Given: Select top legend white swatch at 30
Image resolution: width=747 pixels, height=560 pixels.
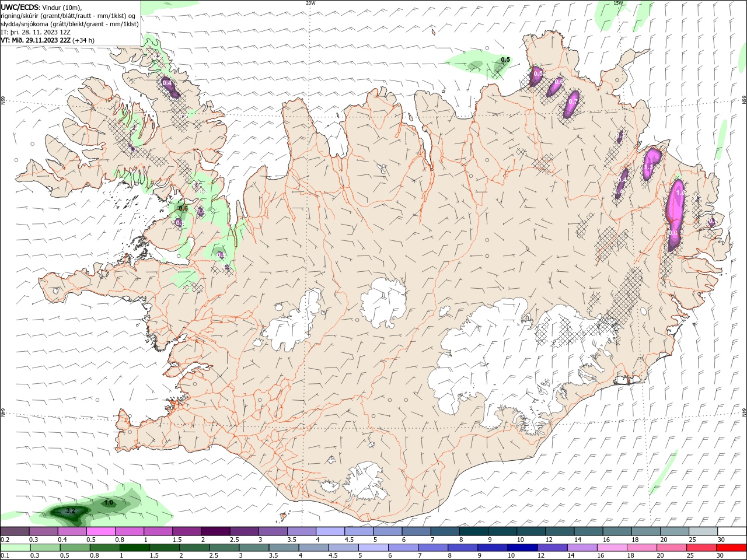Looking at the screenshot, I should [732, 531].
